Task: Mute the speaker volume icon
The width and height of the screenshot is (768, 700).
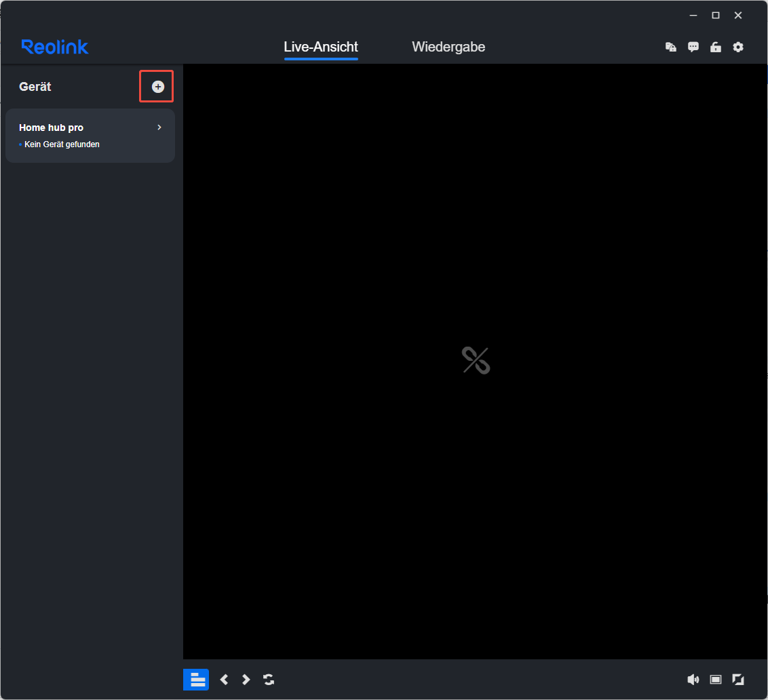Action: (693, 680)
